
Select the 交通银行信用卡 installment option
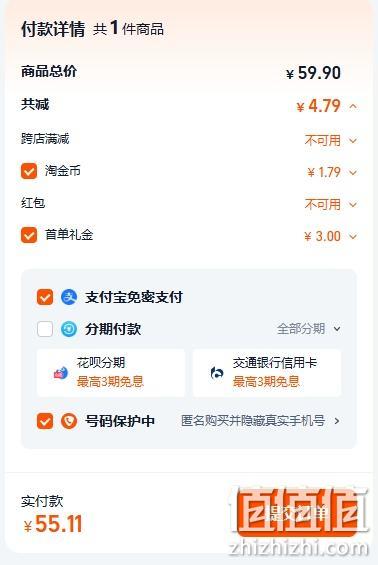coord(267,373)
